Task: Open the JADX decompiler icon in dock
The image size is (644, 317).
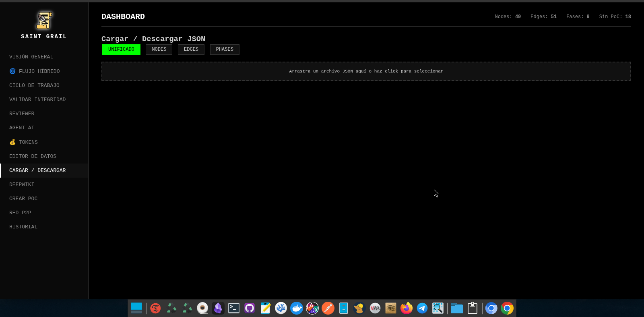Action: (312, 308)
